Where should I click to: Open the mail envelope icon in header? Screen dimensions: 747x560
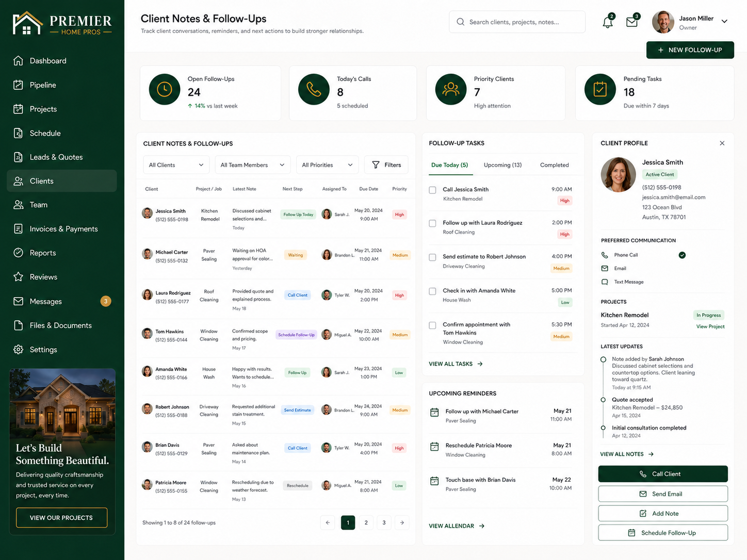click(x=632, y=22)
